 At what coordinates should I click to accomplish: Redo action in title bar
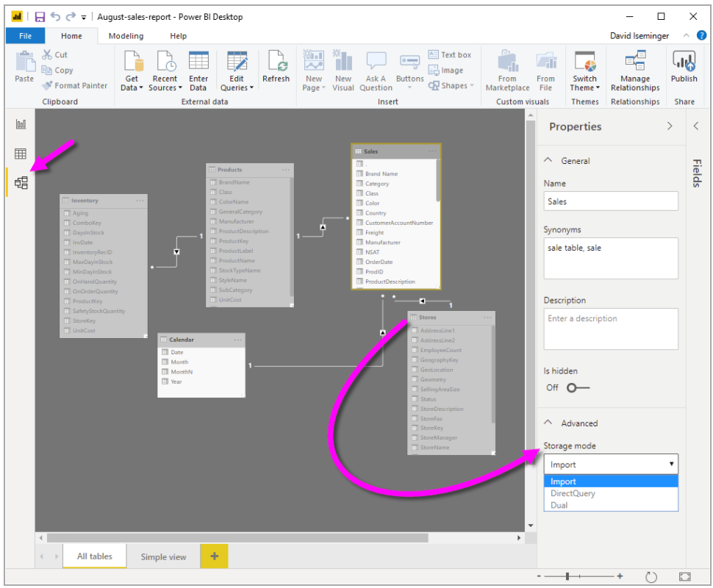71,17
